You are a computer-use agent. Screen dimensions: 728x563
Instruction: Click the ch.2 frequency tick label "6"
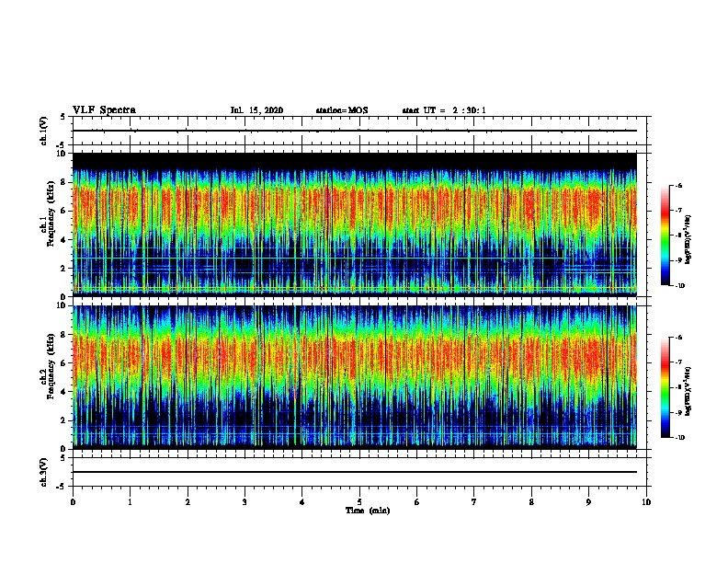click(x=63, y=363)
